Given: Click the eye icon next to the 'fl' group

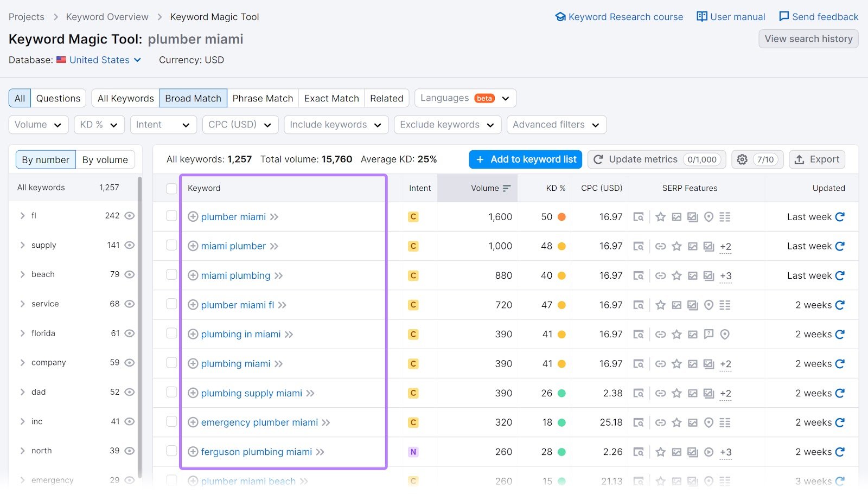Looking at the screenshot, I should pyautogui.click(x=129, y=215).
